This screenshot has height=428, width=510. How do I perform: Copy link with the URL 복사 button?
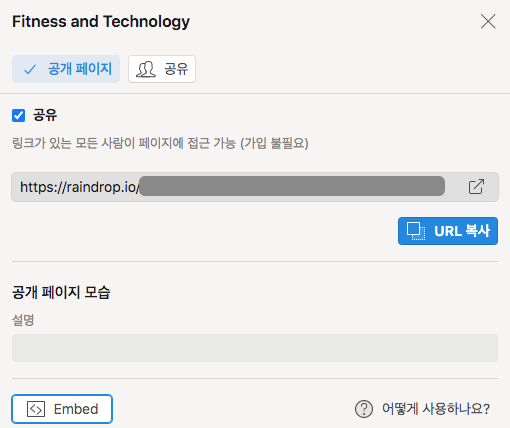(x=448, y=231)
